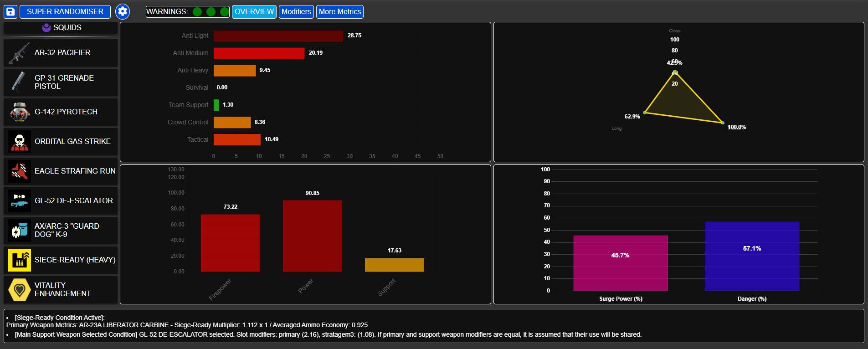
Task: Select the EAGLE STRAFING RUN slot
Action: pyautogui.click(x=61, y=171)
